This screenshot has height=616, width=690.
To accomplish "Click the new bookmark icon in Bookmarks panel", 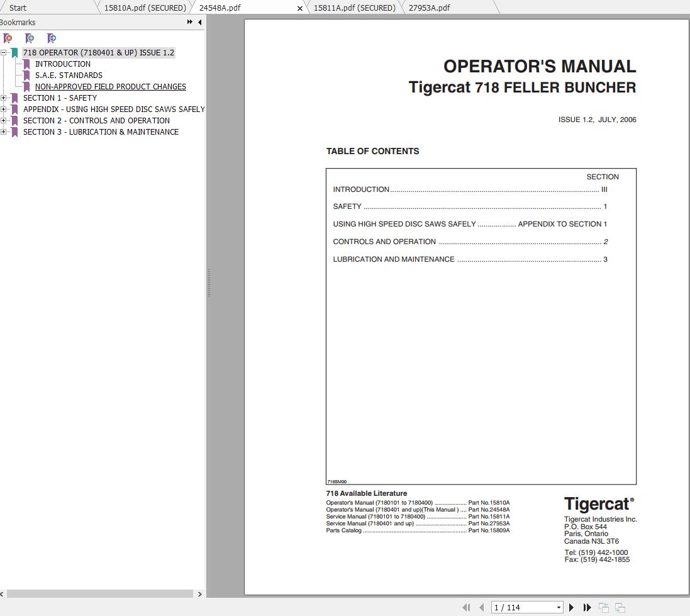I will 30,38.
